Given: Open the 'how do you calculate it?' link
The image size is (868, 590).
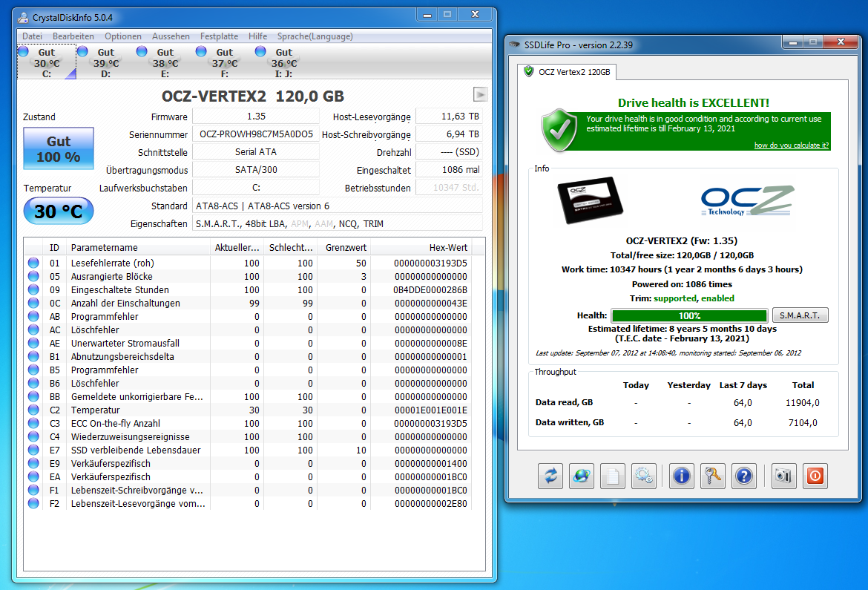Looking at the screenshot, I should (791, 145).
